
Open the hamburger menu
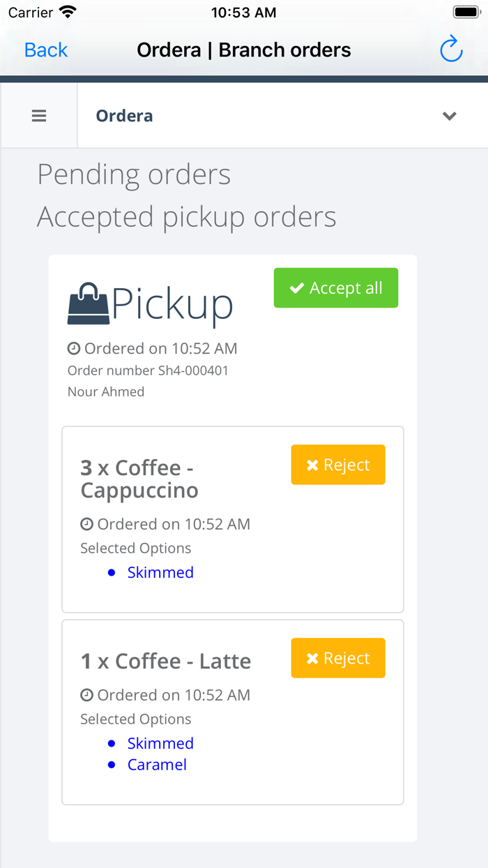pos(39,116)
